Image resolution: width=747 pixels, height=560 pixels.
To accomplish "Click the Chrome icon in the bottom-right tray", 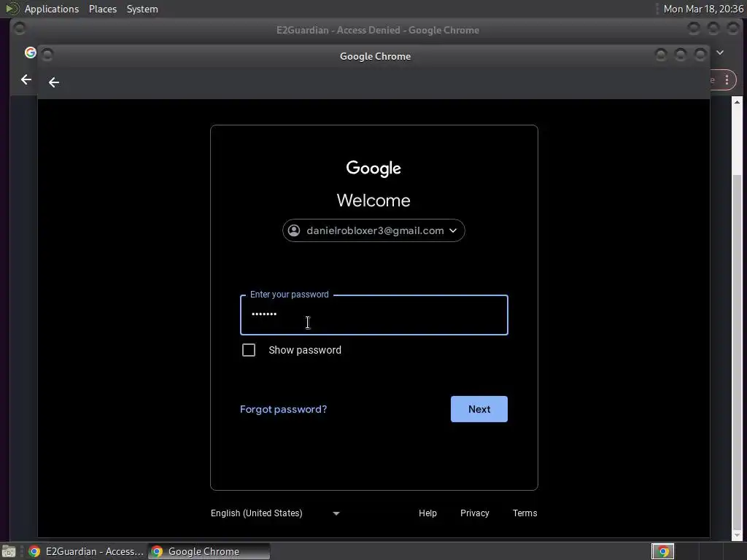I will (662, 551).
